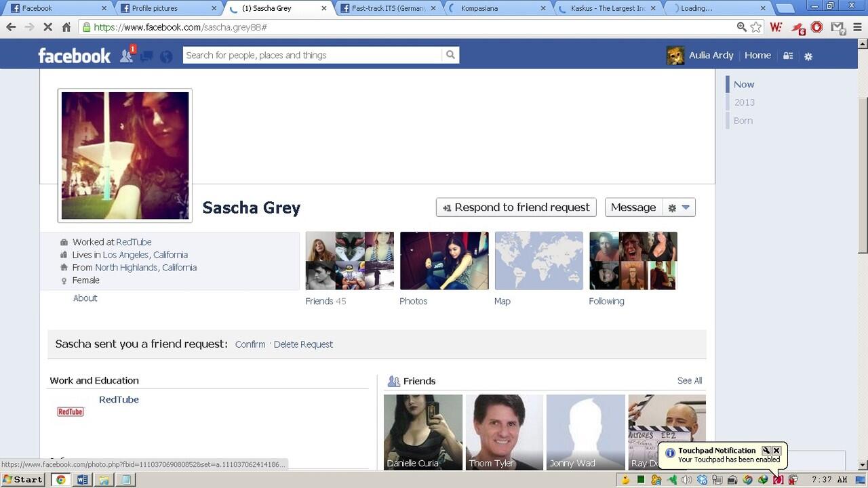Click the browser address bar URL

(180, 27)
